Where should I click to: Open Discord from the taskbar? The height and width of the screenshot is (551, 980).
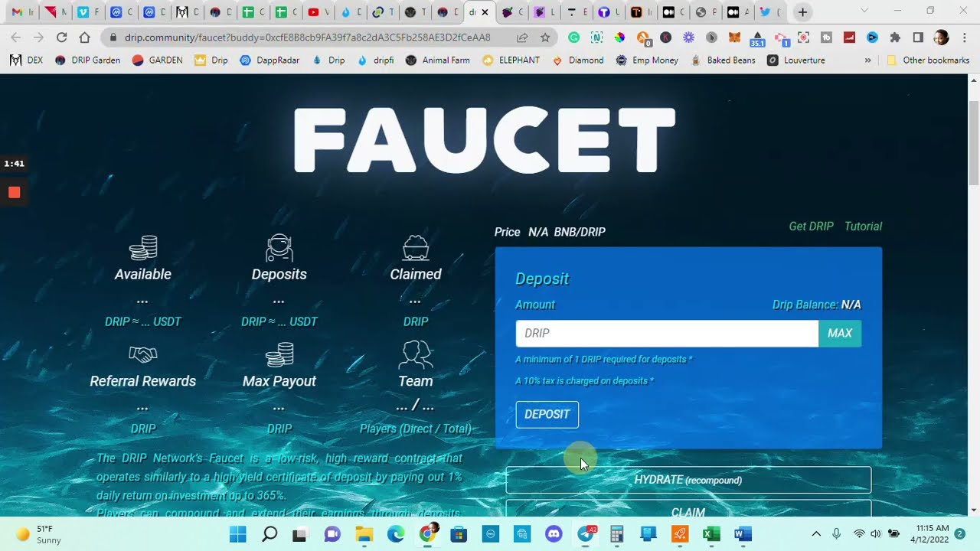pyautogui.click(x=554, y=534)
